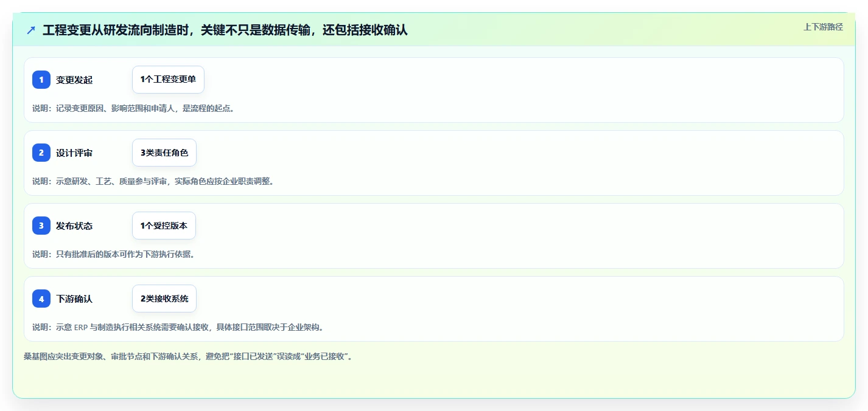Click the 发布状态 step title
The image size is (868, 411).
pyautogui.click(x=74, y=226)
